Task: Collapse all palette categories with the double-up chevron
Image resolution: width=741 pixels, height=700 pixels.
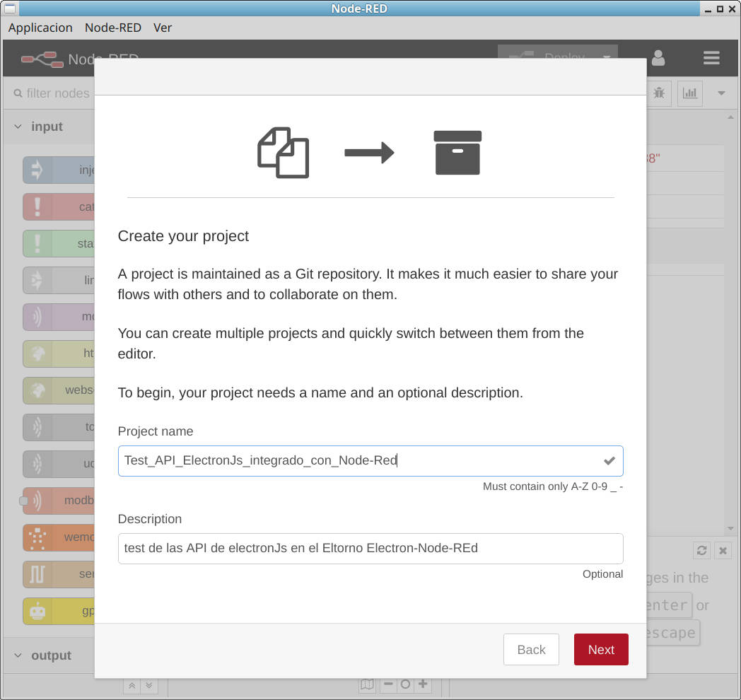Action: coord(132,685)
